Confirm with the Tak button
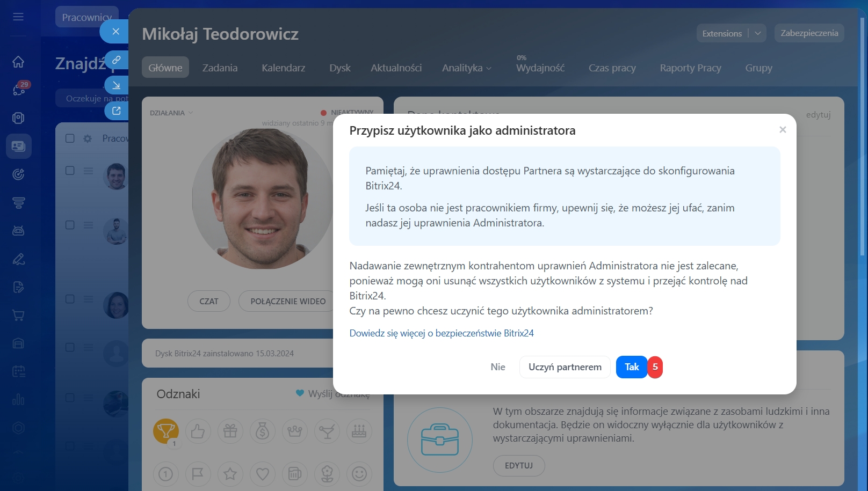Image resolution: width=868 pixels, height=491 pixels. point(631,367)
